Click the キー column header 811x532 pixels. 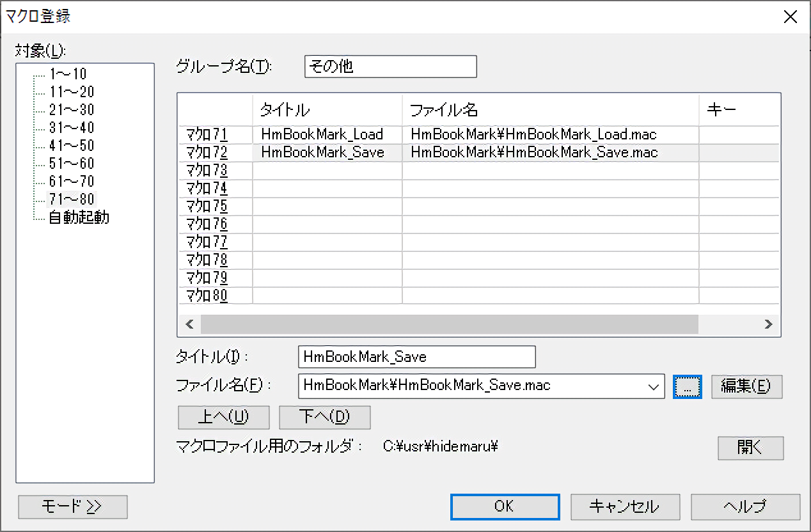coord(721,110)
